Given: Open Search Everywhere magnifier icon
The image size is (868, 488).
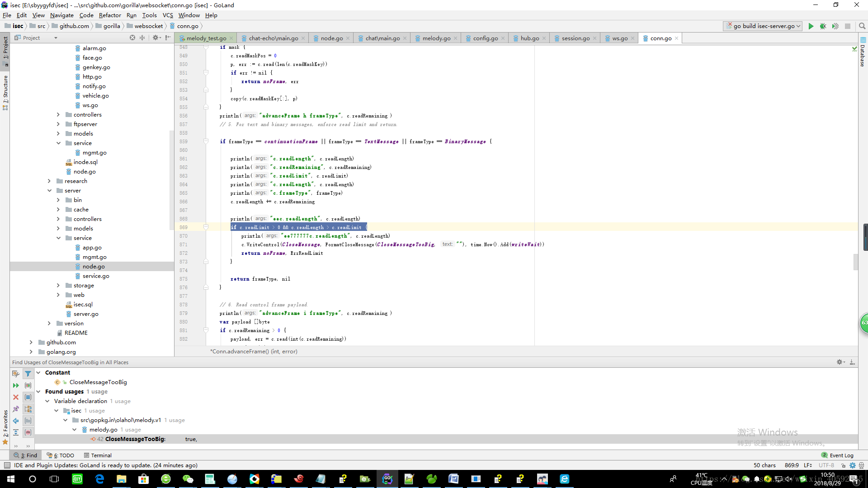Looking at the screenshot, I should click(x=862, y=26).
